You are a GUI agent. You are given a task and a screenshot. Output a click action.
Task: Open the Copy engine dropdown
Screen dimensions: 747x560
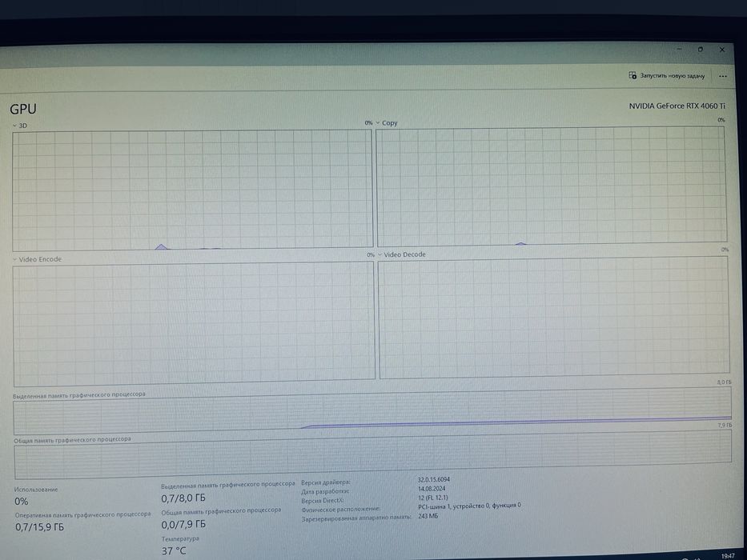(378, 123)
